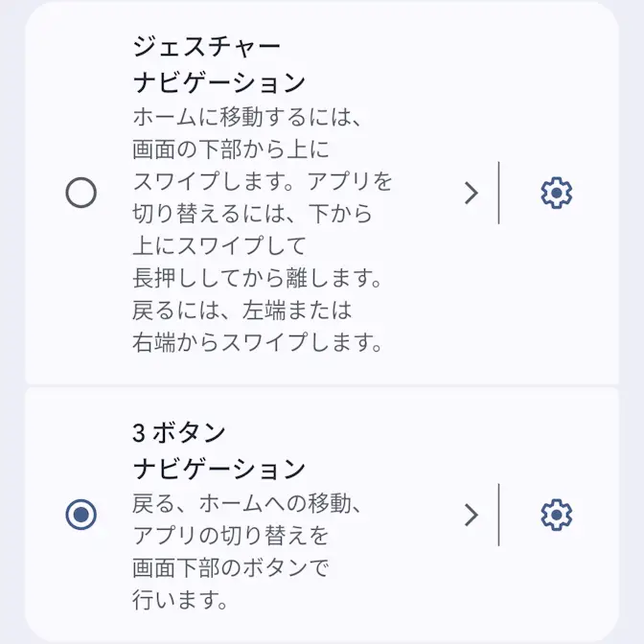The height and width of the screenshot is (644, 644).
Task: Open 3-button navigation settings gear
Action: click(x=556, y=516)
